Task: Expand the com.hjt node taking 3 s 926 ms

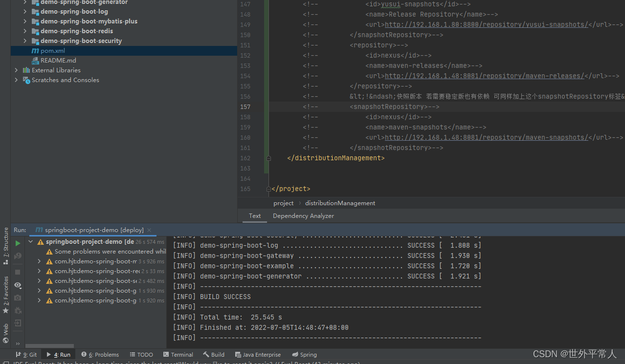Action: (x=39, y=261)
